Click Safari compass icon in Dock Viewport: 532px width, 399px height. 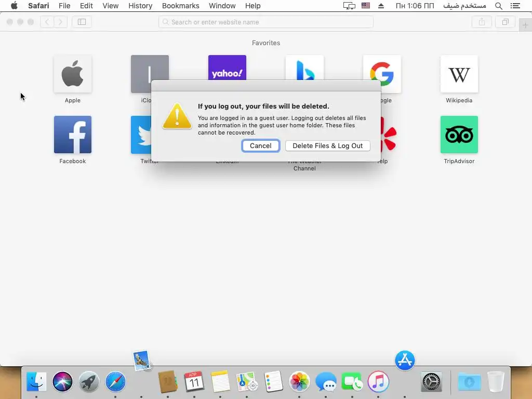click(x=115, y=381)
